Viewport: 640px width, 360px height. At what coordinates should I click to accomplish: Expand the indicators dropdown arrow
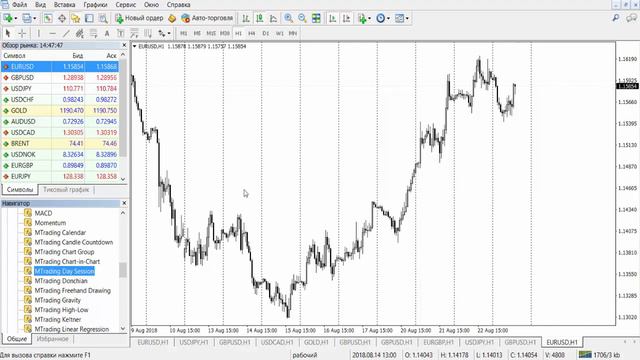pos(369,18)
